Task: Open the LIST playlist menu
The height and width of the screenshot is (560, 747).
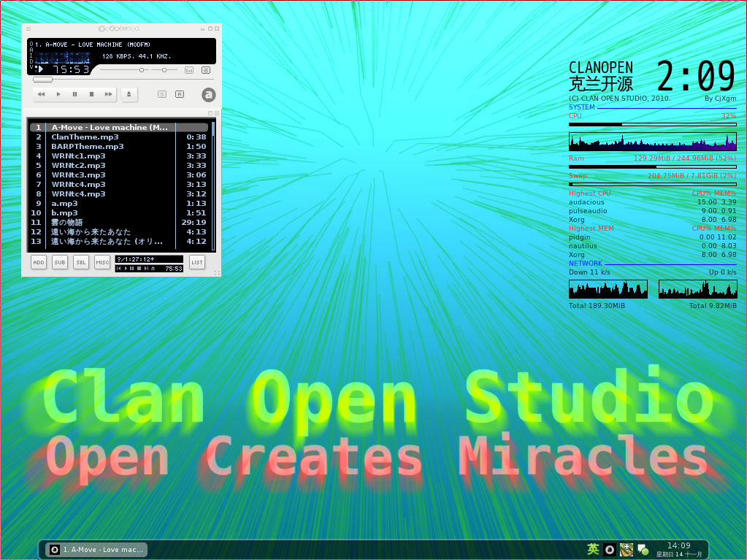Action: [x=196, y=262]
